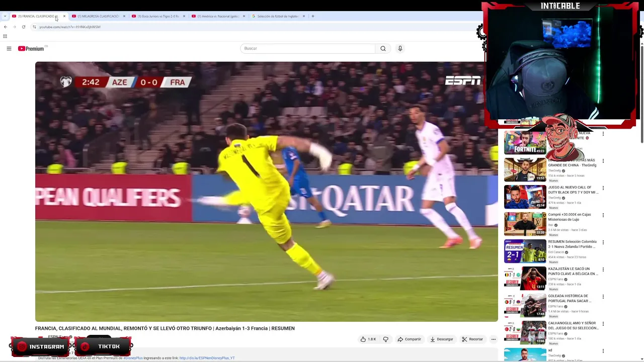Image resolution: width=644 pixels, height=362 pixels.
Task: Open options menu for CALL OF DUTY BLACK OPS 7 video
Action: (x=603, y=188)
